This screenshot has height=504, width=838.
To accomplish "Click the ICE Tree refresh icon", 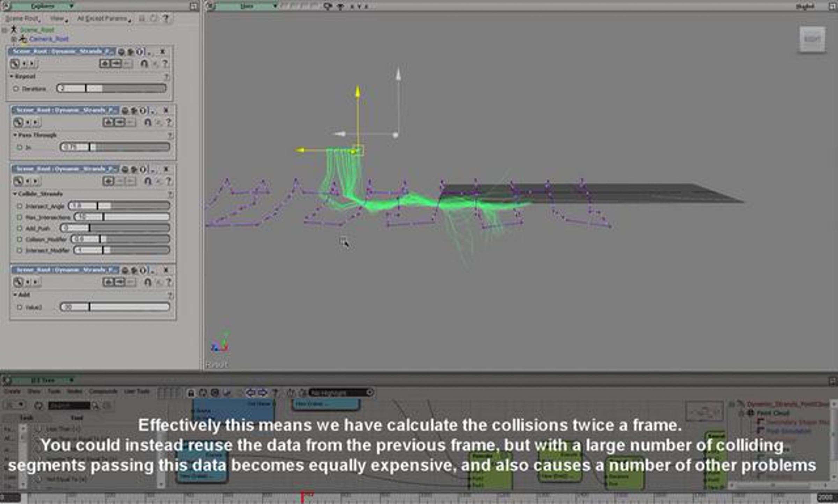I will (203, 393).
